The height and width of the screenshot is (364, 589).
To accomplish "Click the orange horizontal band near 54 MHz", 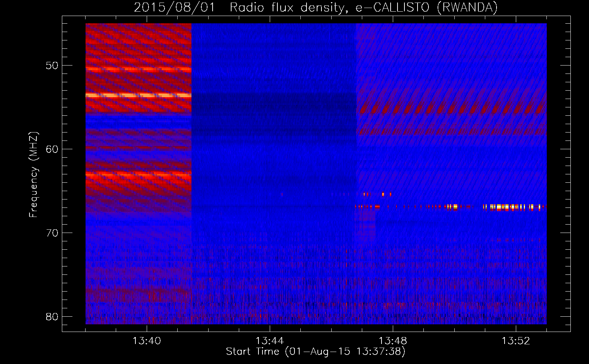I will [x=138, y=95].
